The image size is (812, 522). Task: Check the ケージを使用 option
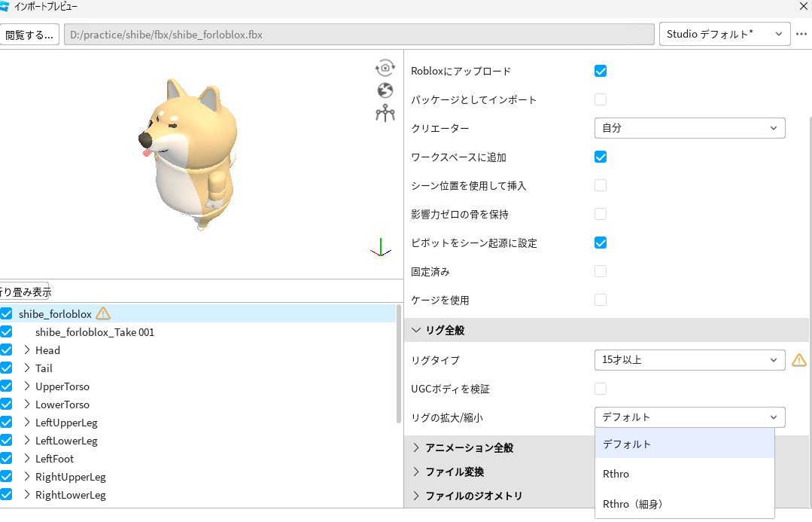click(x=601, y=300)
